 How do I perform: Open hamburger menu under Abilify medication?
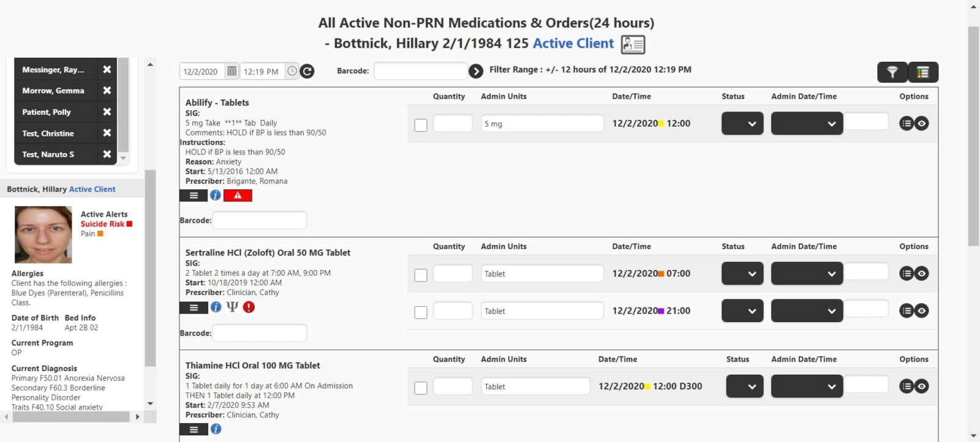click(194, 195)
